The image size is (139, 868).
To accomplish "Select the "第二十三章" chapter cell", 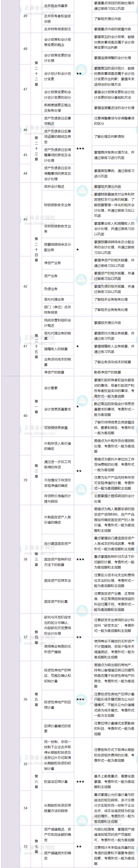I will pyautogui.click(x=36, y=148).
